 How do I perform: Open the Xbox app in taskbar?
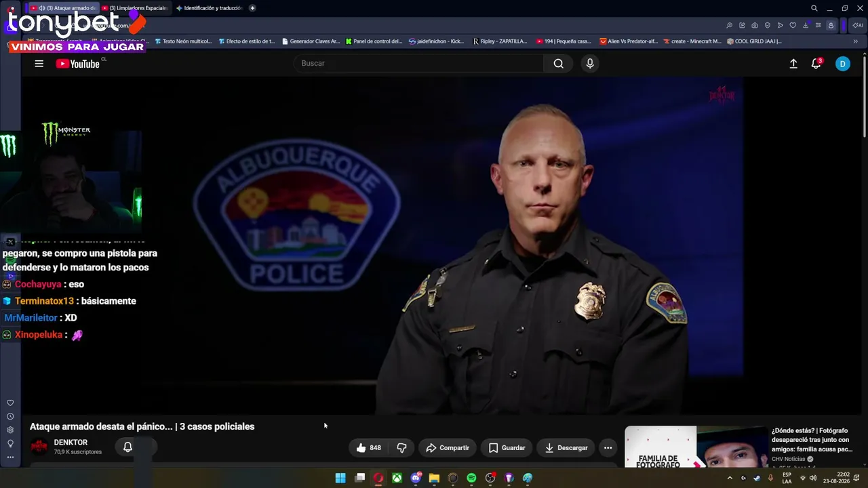(397, 478)
